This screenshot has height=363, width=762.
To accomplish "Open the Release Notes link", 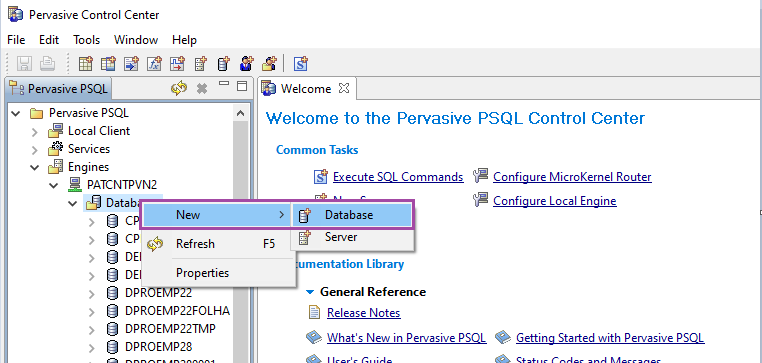I will (364, 313).
